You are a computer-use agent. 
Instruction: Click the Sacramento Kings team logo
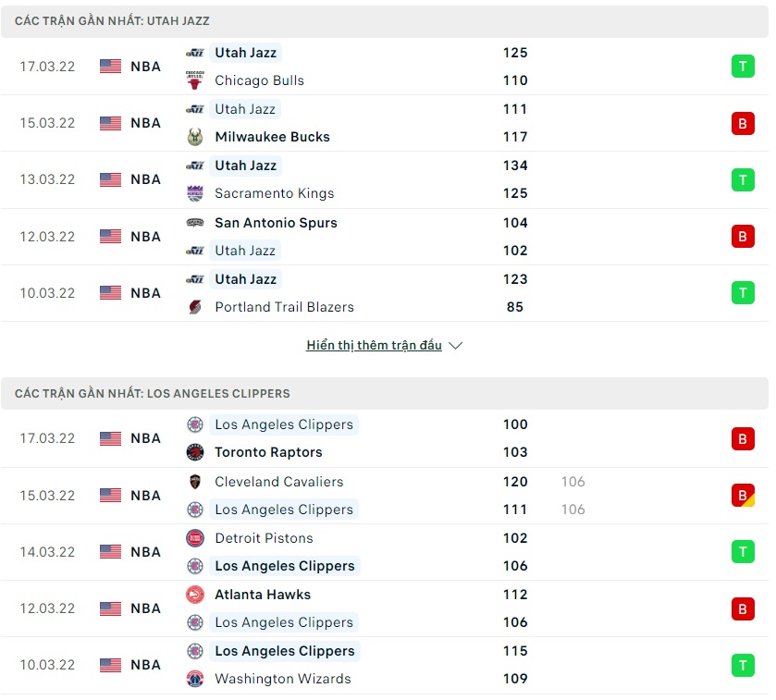pyautogui.click(x=194, y=193)
